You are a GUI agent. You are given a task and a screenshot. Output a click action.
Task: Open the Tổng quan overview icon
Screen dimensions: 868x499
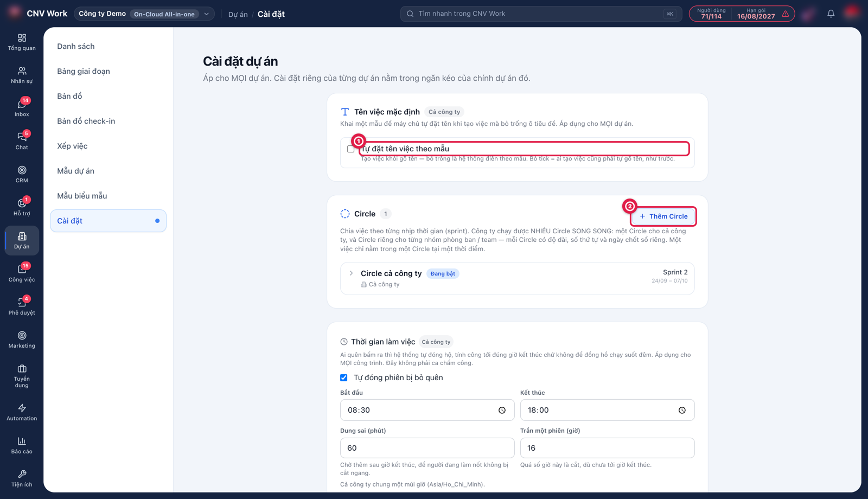tap(22, 42)
